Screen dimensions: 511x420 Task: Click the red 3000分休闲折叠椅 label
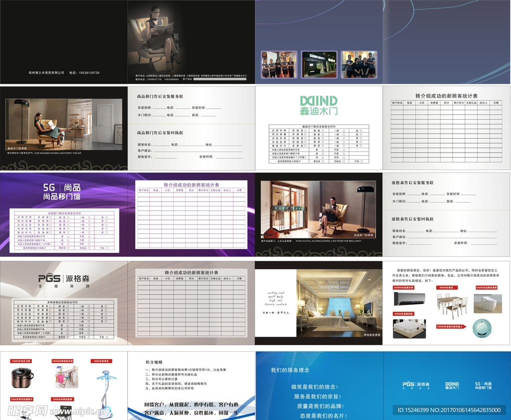click(x=62, y=399)
